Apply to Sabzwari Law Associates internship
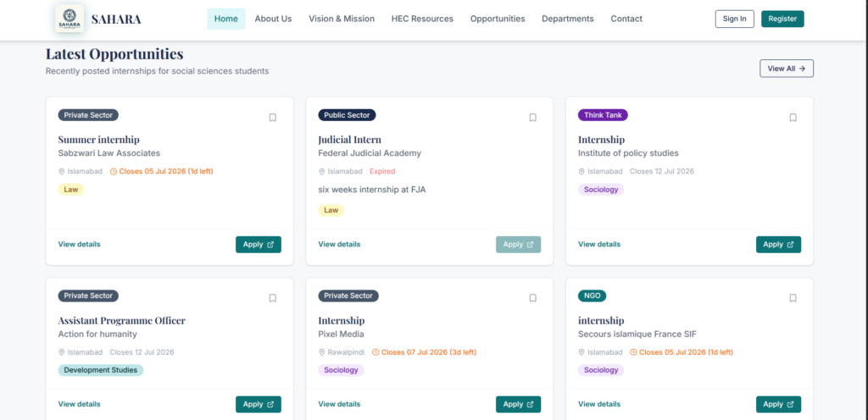This screenshot has height=420, width=868. (x=259, y=245)
